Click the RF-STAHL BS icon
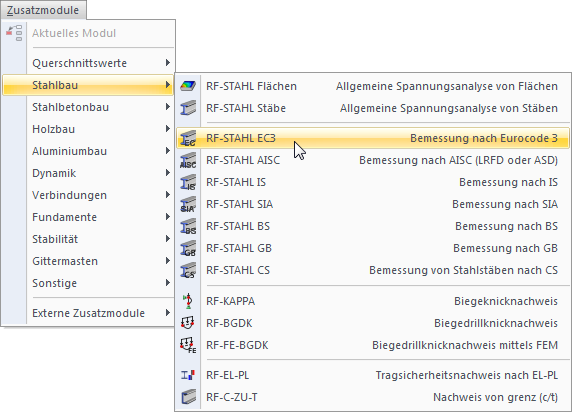 point(188,226)
